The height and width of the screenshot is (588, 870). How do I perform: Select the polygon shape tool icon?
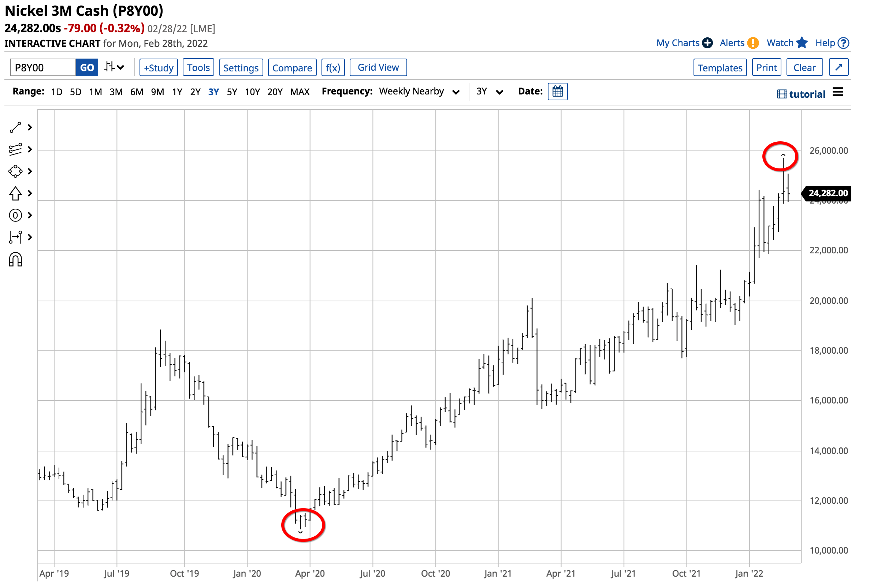[15, 172]
